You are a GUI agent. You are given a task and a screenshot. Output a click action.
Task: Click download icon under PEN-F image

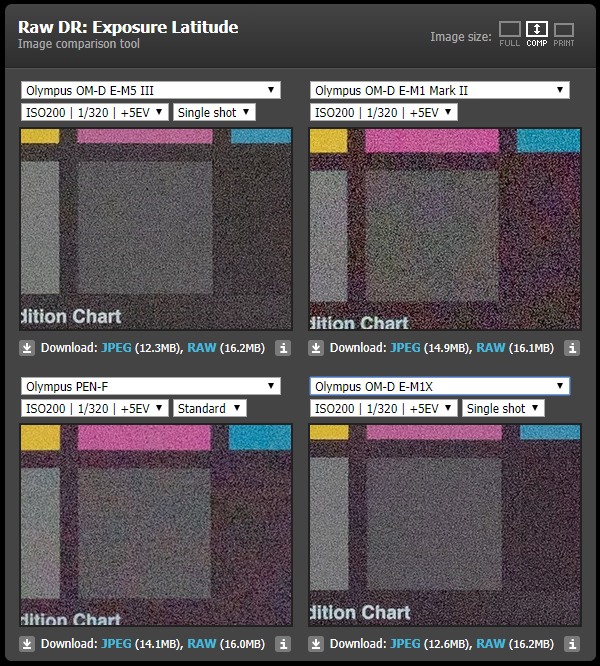tap(28, 644)
